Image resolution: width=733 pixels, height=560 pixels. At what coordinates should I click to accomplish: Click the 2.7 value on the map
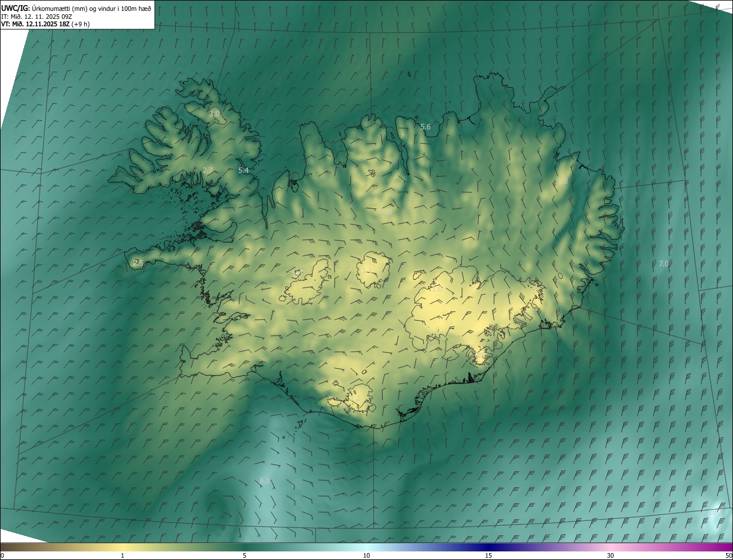208,170
